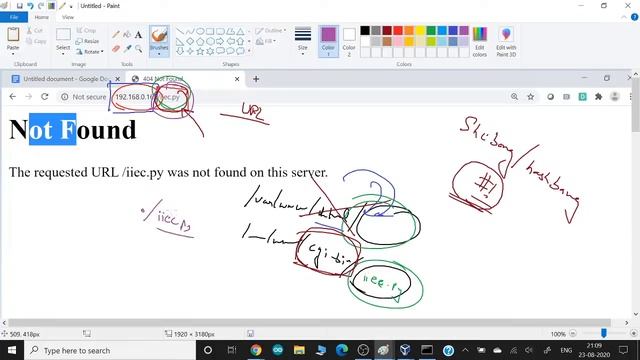Choose the Four-point star shape
The width and height of the screenshot is (640, 360).
coord(190,51)
